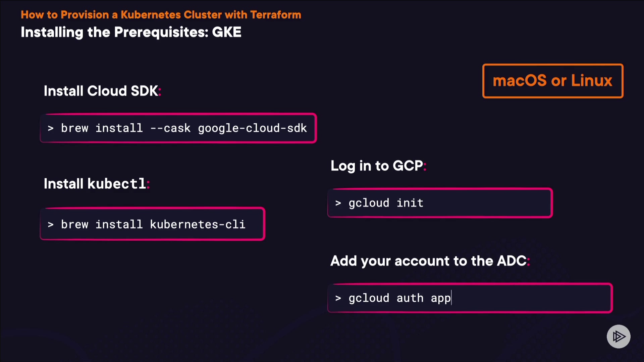644x362 pixels.
Task: Click the prompt arrow before brew install --cask
Action: coord(51,128)
